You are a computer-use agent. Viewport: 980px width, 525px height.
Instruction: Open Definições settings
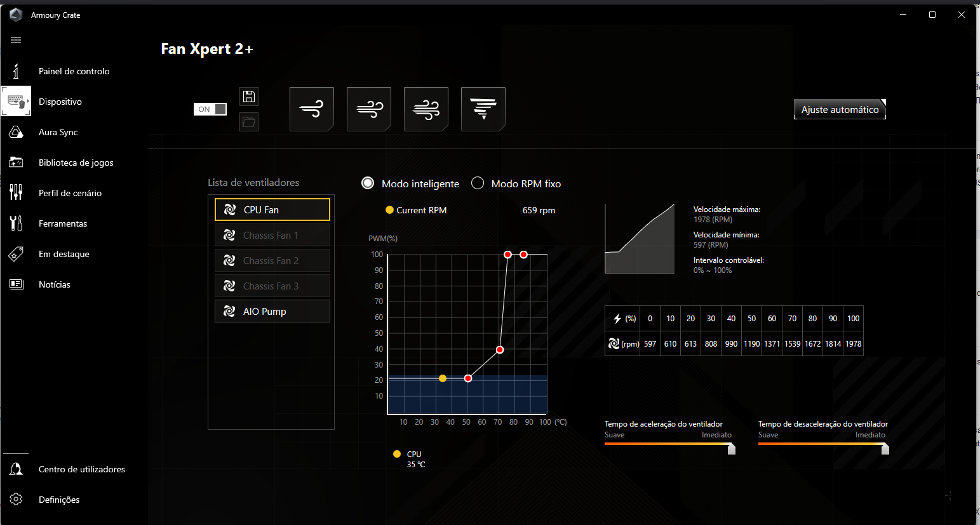pos(59,500)
